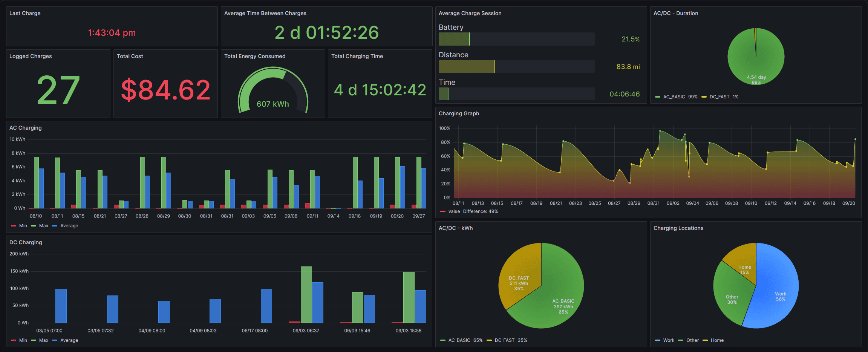
Task: Click the Other legend color swatch in Charging Locations
Action: coord(681,340)
